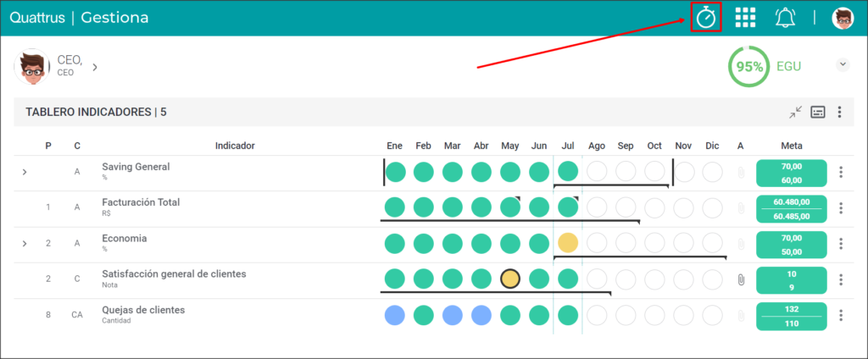Expand the Economia row
The width and height of the screenshot is (868, 359).
(x=25, y=243)
